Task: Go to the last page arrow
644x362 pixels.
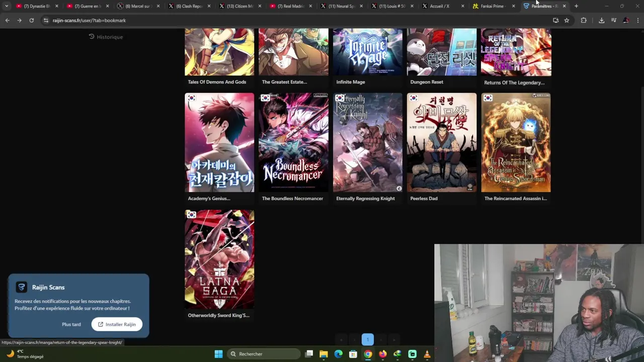Action: 394,339
